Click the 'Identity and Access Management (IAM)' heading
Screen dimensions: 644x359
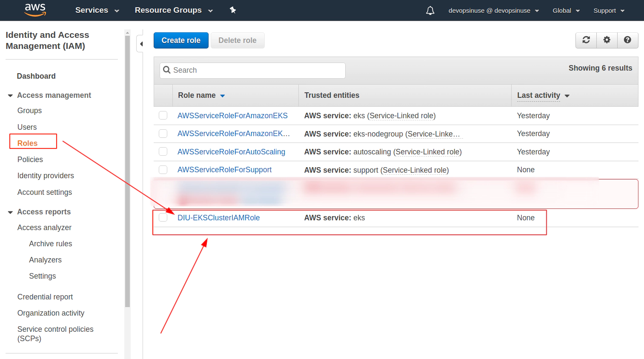point(47,40)
